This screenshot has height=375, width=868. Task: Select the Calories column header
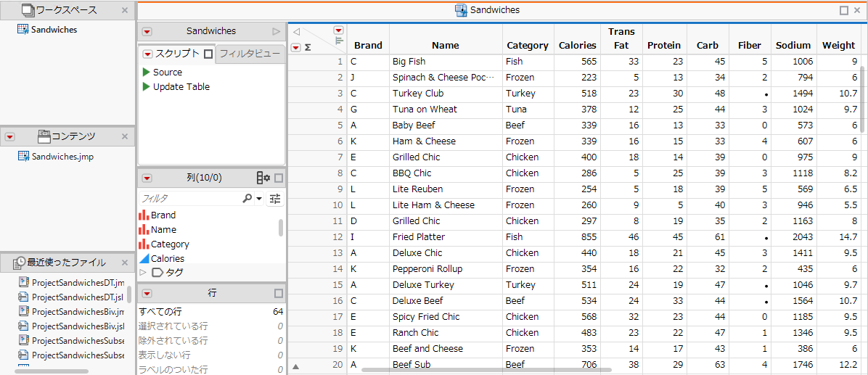click(578, 46)
